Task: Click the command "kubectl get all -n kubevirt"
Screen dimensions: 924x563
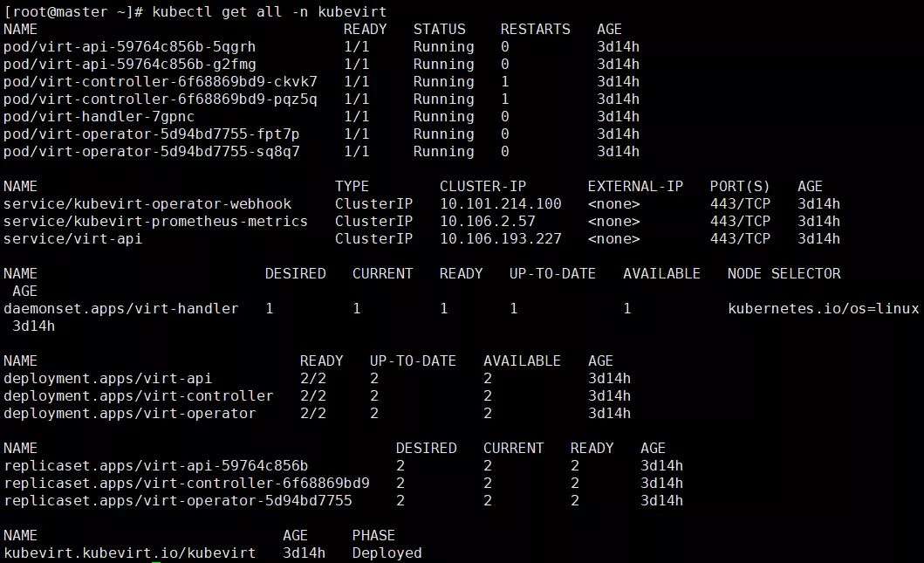Action: (x=270, y=12)
